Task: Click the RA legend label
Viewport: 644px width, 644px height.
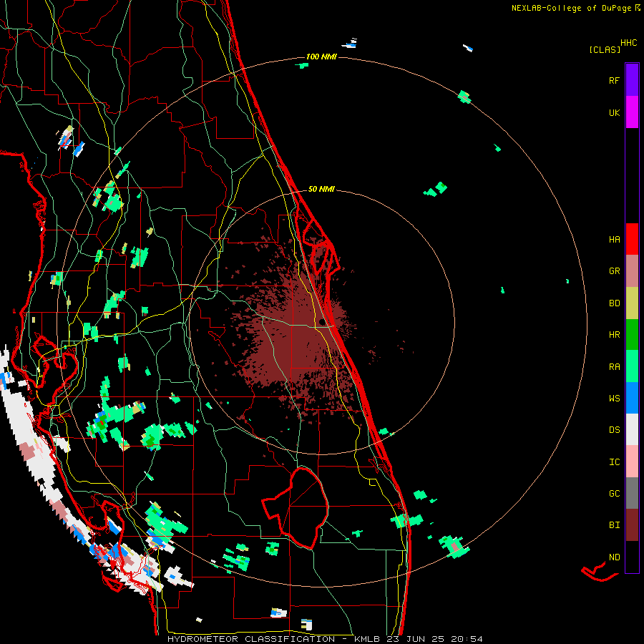Action: pos(615,367)
